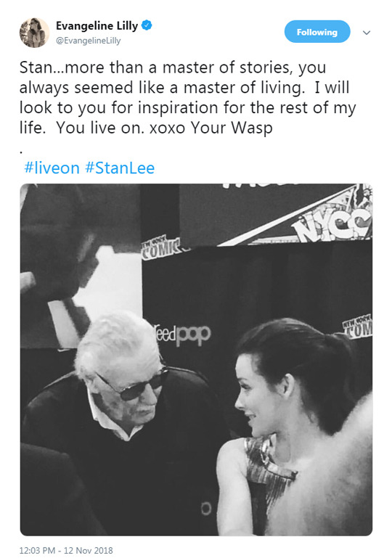
Task: Open Evangeline Lilly's profile avatar
Action: point(34,33)
